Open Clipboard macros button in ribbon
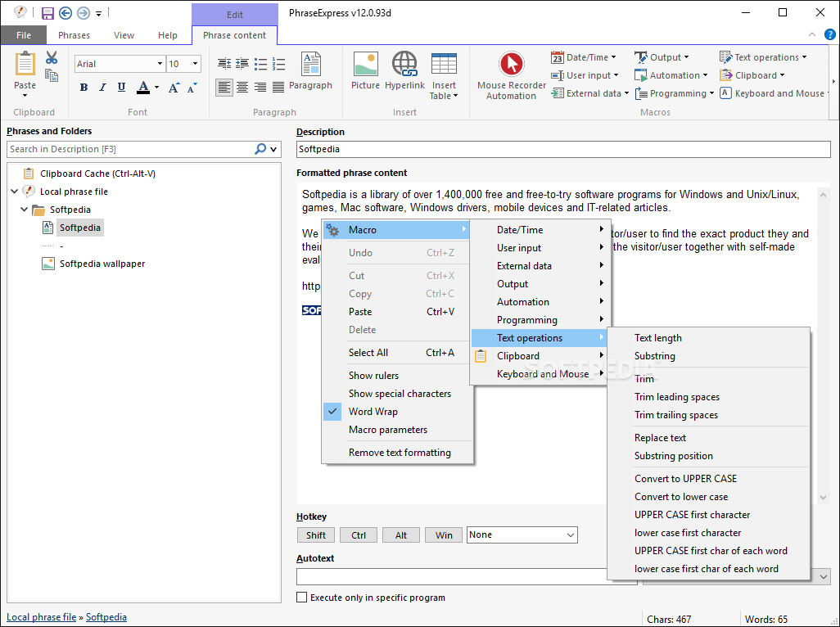 coord(752,75)
